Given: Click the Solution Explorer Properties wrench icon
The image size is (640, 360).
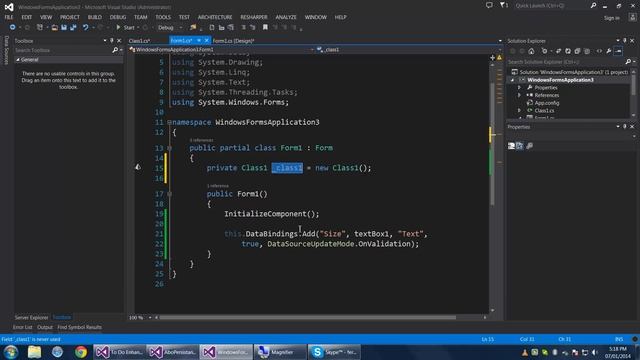Looking at the screenshot, I should click(609, 51).
